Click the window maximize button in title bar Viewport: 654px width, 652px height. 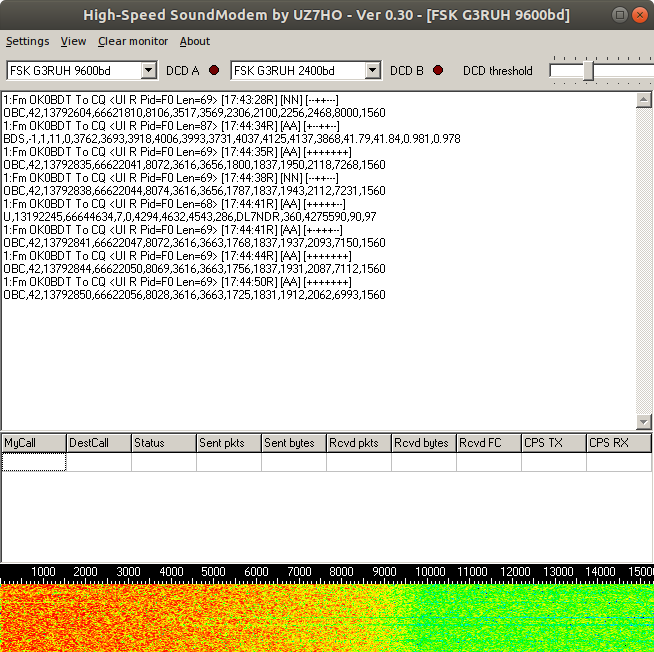tap(620, 15)
